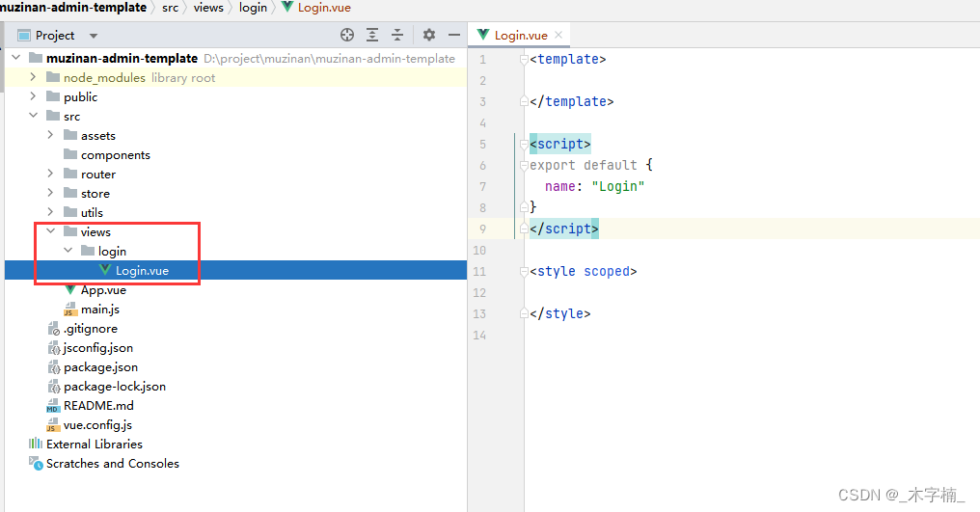Collapse the muzinan-admin-template root node

tap(16, 58)
